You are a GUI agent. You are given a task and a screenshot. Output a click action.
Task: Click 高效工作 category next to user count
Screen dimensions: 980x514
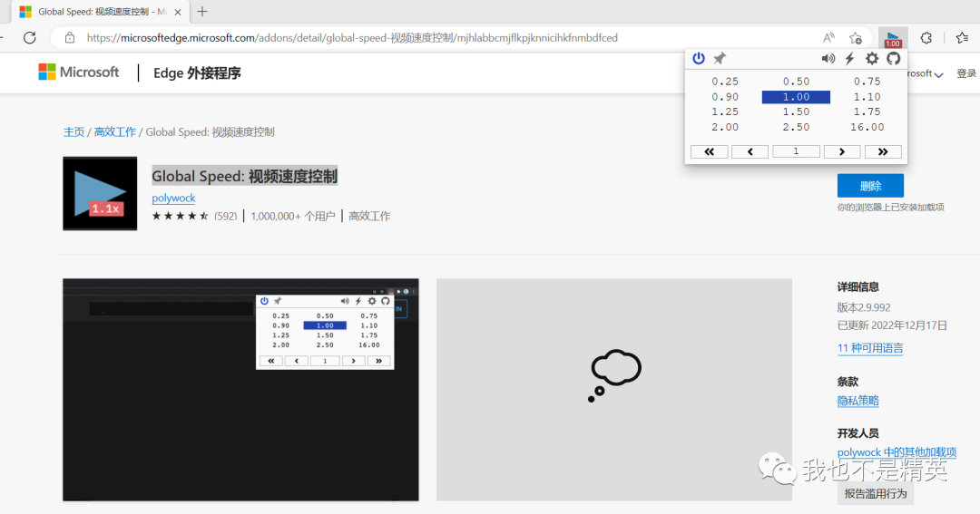(x=369, y=216)
